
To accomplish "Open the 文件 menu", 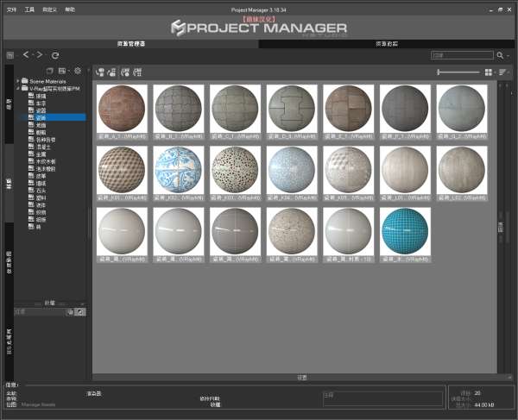I will 11,9.
